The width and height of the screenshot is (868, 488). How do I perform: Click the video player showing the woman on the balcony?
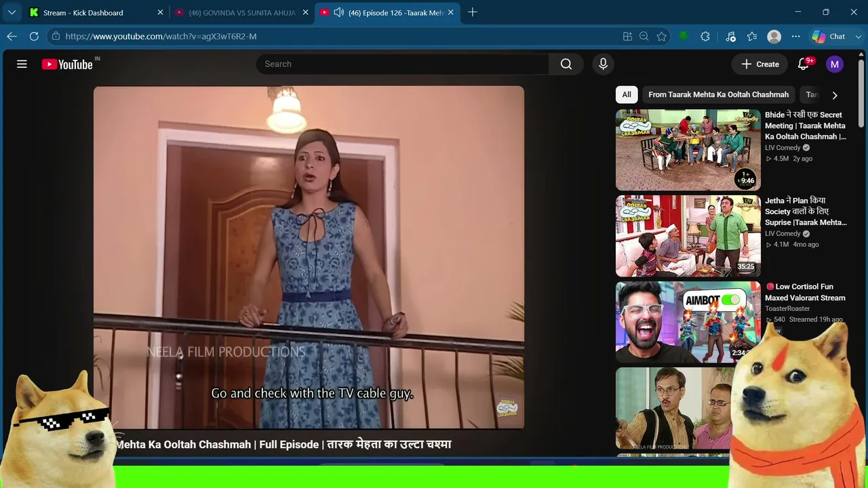[309, 258]
